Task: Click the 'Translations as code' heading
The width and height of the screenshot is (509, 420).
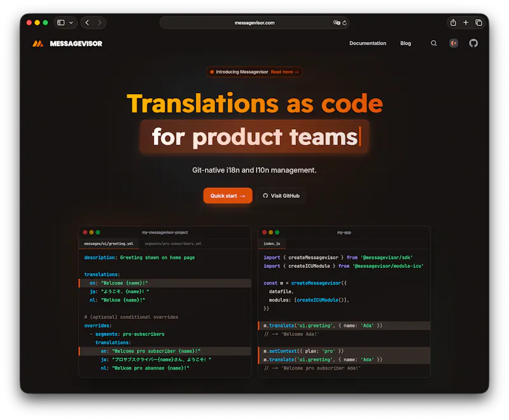Action: pyautogui.click(x=255, y=104)
